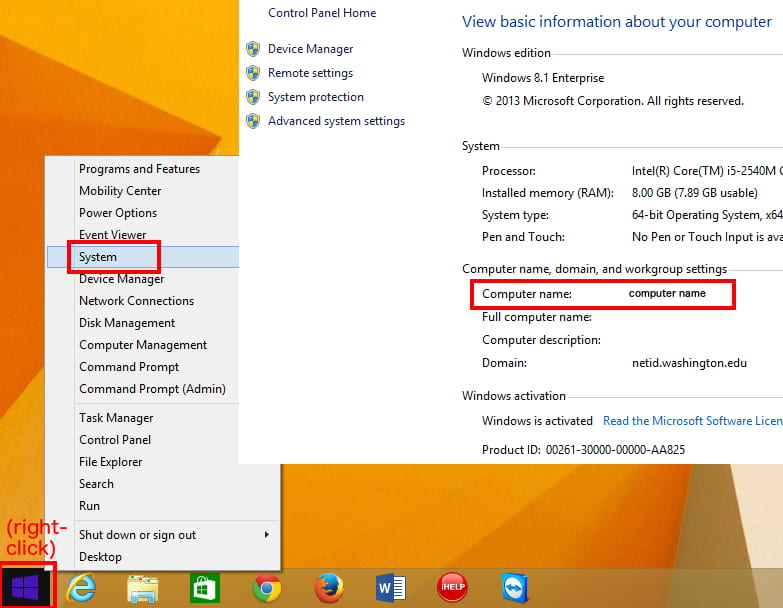Click the 'Windows 8.1 Enterprise' edition text
Viewport: 783px width, 608px height.
click(543, 78)
